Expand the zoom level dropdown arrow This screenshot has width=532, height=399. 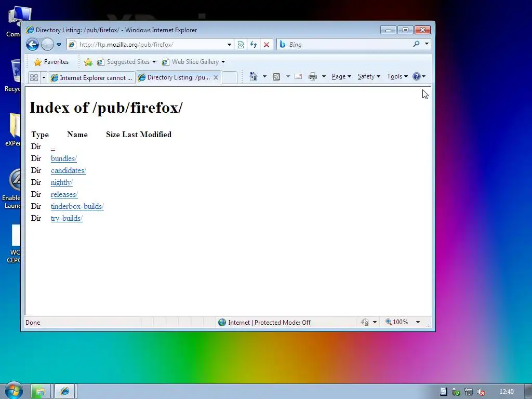[418, 322]
